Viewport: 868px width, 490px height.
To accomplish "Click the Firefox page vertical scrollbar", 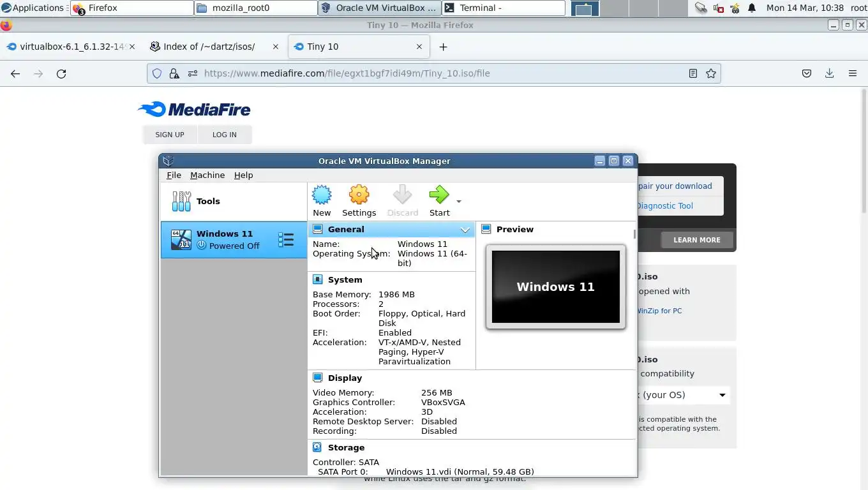I will (864, 151).
